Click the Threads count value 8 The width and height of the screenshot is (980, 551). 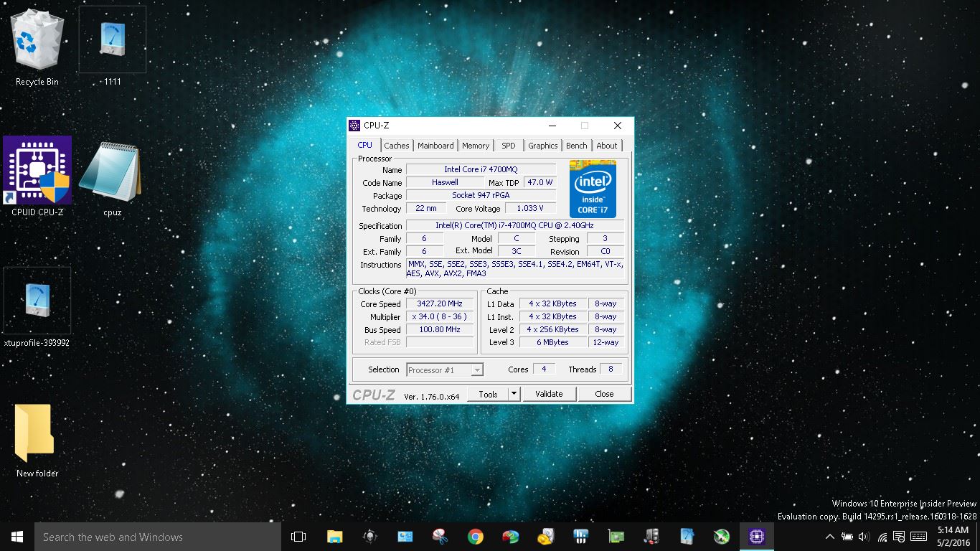(611, 369)
